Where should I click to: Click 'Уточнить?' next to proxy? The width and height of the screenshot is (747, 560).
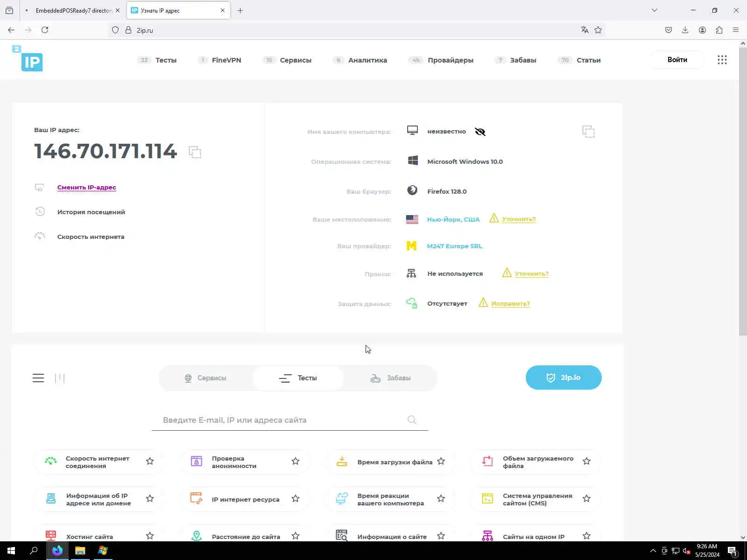[531, 274]
